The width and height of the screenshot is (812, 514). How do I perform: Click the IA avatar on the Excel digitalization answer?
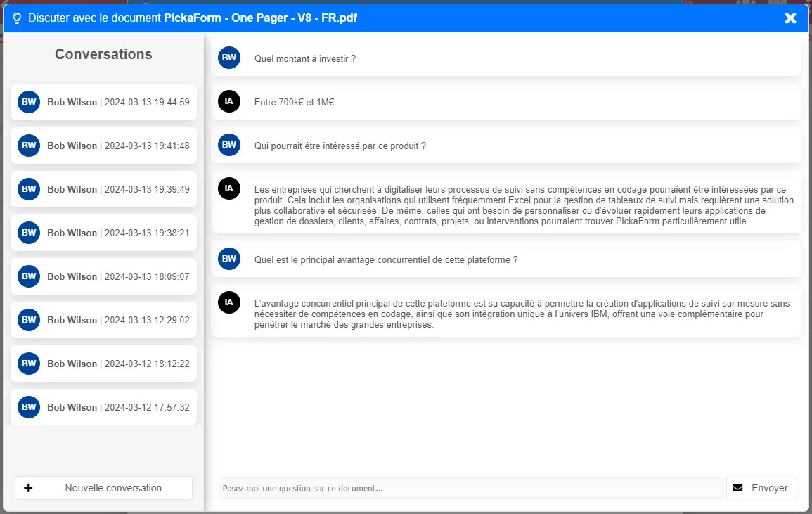(x=228, y=188)
